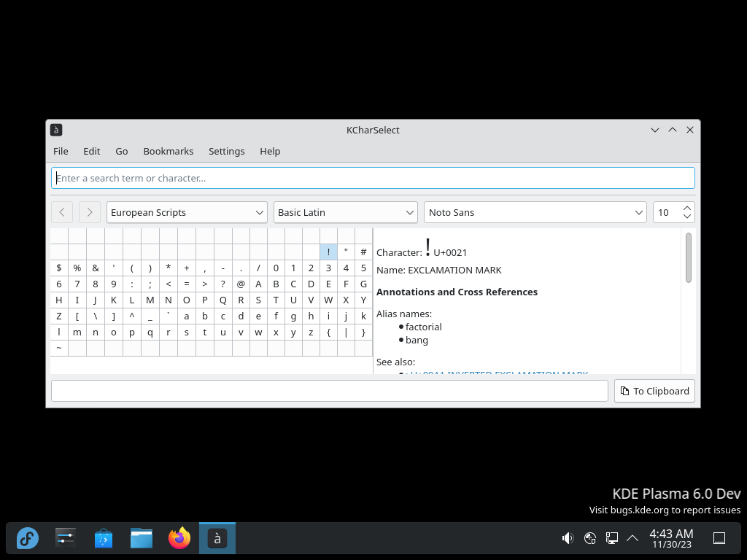Select the + character cell

pyautogui.click(x=186, y=268)
